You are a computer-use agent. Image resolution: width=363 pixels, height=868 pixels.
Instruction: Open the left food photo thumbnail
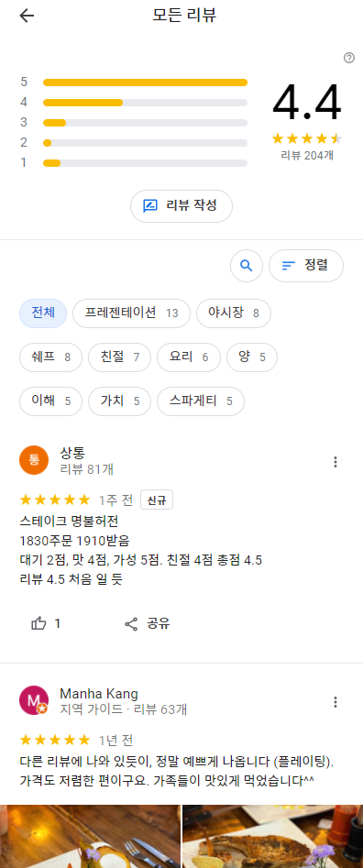tap(90, 836)
